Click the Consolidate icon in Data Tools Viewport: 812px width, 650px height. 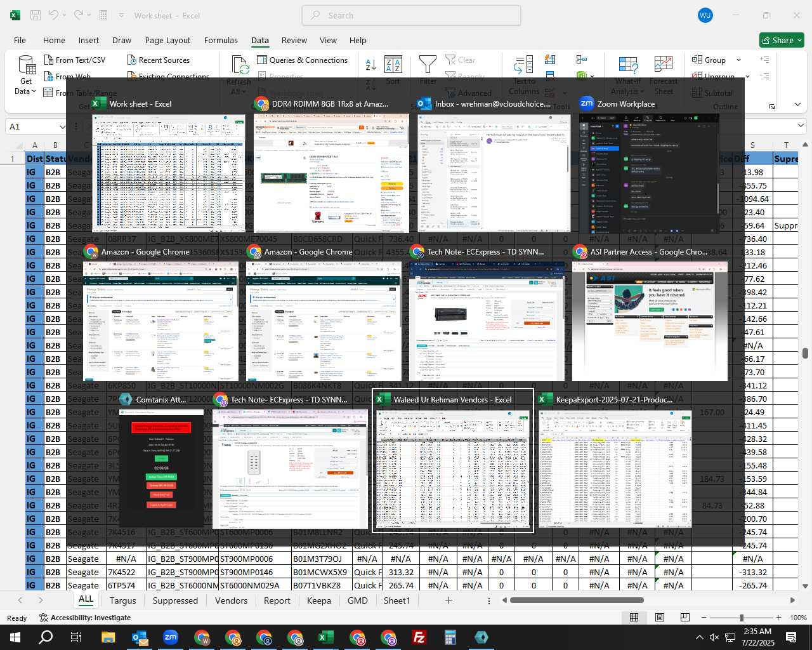coord(582,60)
